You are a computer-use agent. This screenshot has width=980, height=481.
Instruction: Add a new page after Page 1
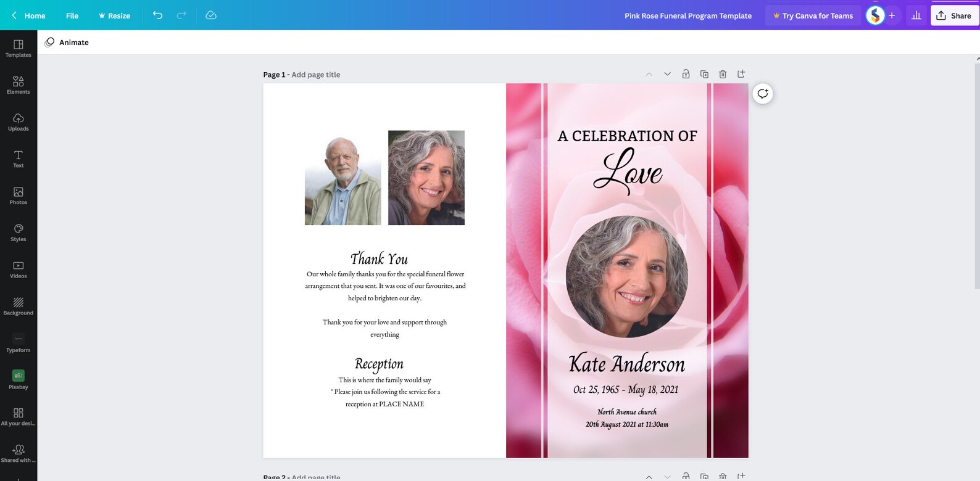(x=741, y=74)
